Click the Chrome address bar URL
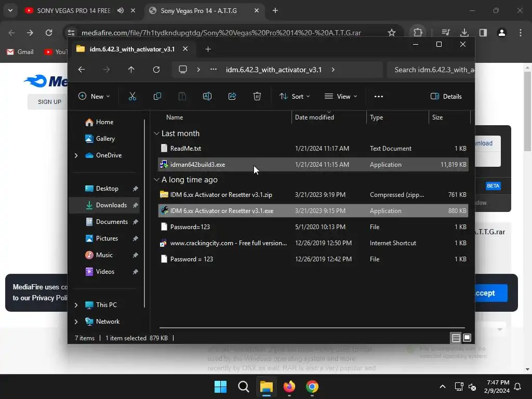532x399 pixels. [x=221, y=33]
